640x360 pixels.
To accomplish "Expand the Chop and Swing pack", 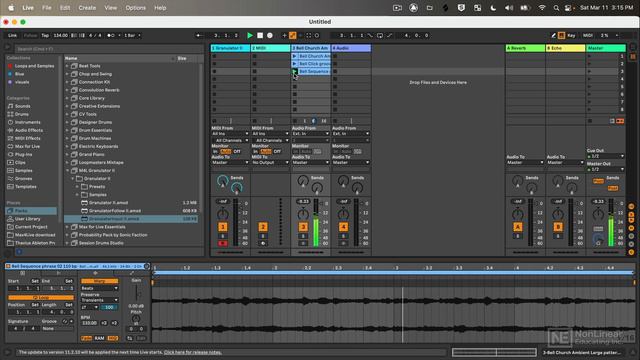I will 67,74.
